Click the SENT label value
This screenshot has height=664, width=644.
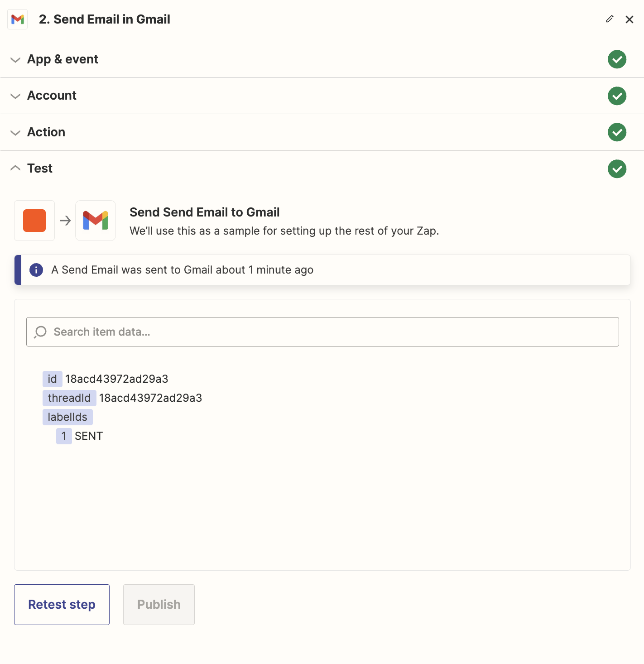[x=89, y=436]
